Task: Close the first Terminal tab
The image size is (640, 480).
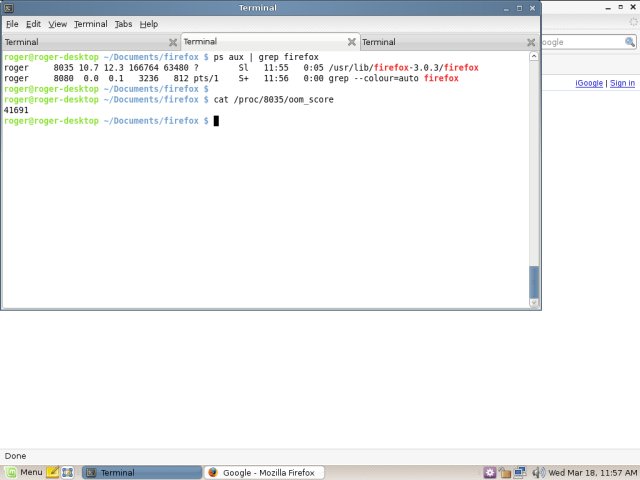Action: (x=173, y=43)
